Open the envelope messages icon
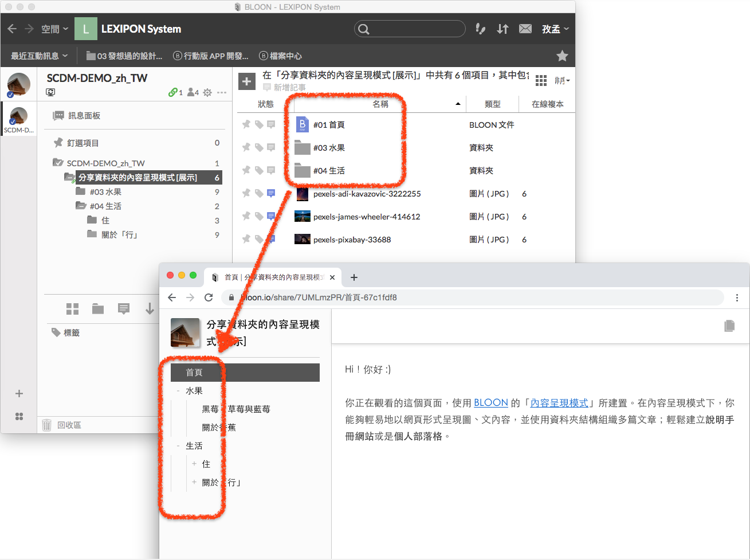Image resolution: width=750 pixels, height=560 pixels. pos(525,29)
